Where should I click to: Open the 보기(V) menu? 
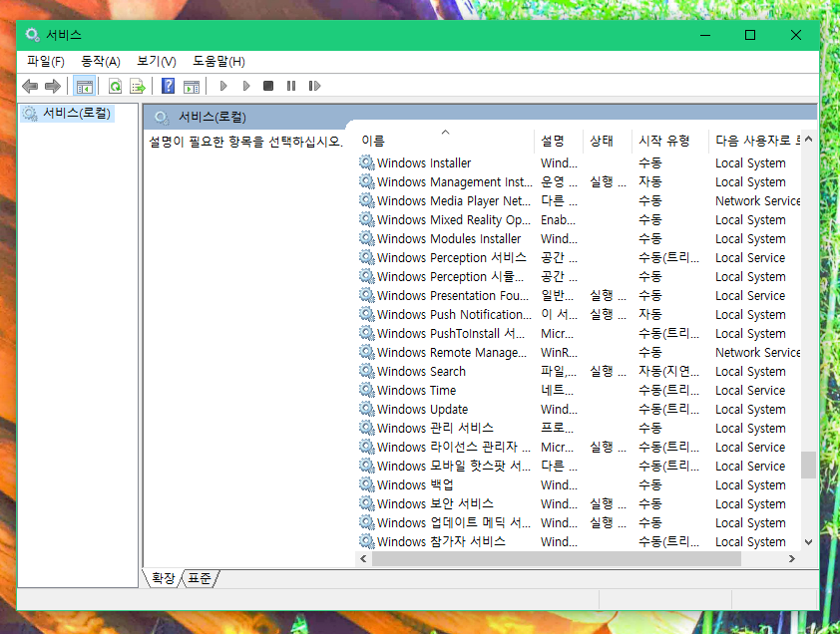click(156, 62)
